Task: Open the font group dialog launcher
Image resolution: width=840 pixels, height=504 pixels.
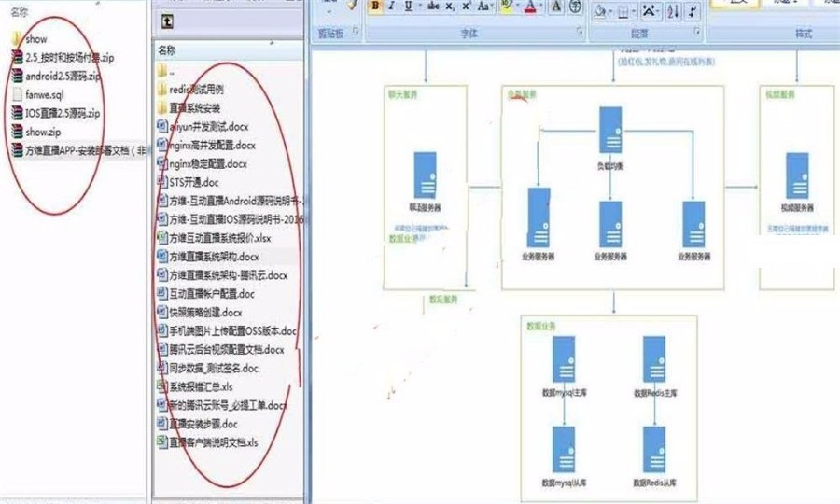Action: [580, 32]
